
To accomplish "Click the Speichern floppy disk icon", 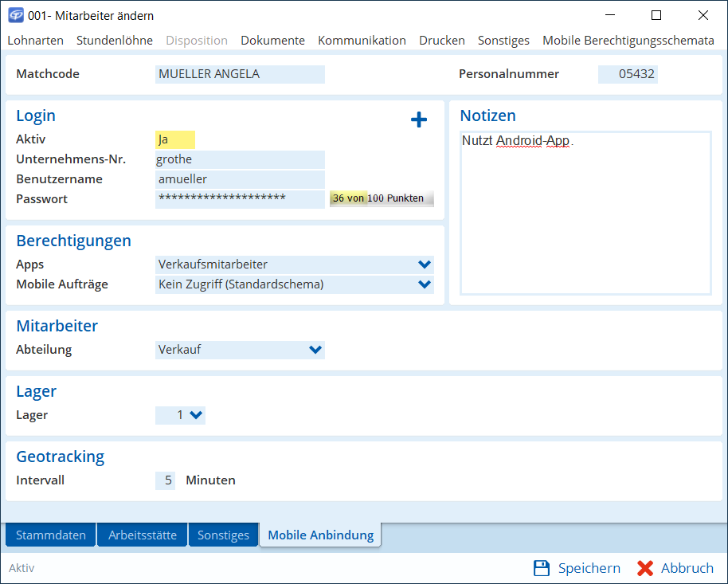I will point(542,568).
